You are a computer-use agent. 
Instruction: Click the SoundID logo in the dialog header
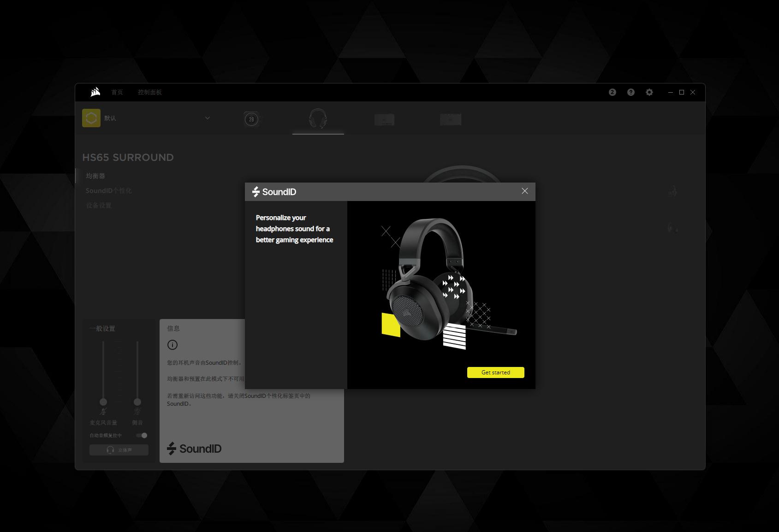click(274, 192)
